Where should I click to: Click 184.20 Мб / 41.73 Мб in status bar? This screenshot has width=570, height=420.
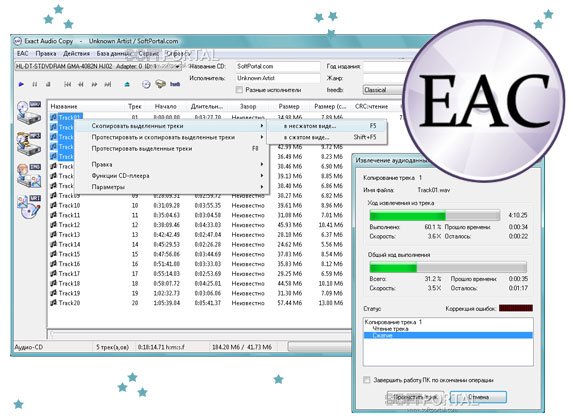[242, 347]
